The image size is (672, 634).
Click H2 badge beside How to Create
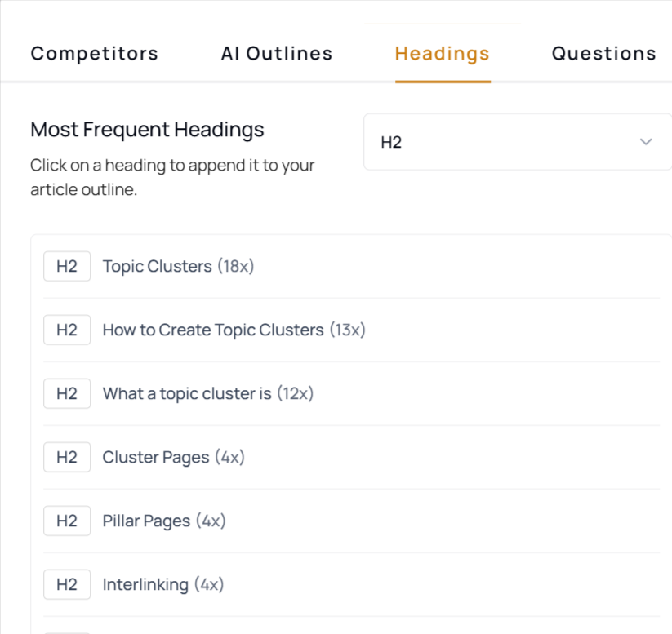tap(67, 330)
